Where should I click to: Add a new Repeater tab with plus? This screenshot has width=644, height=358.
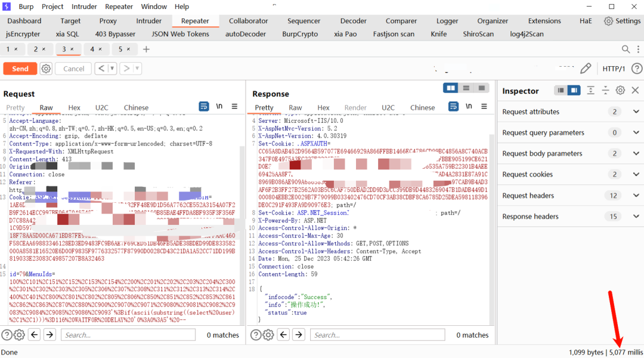coord(146,50)
